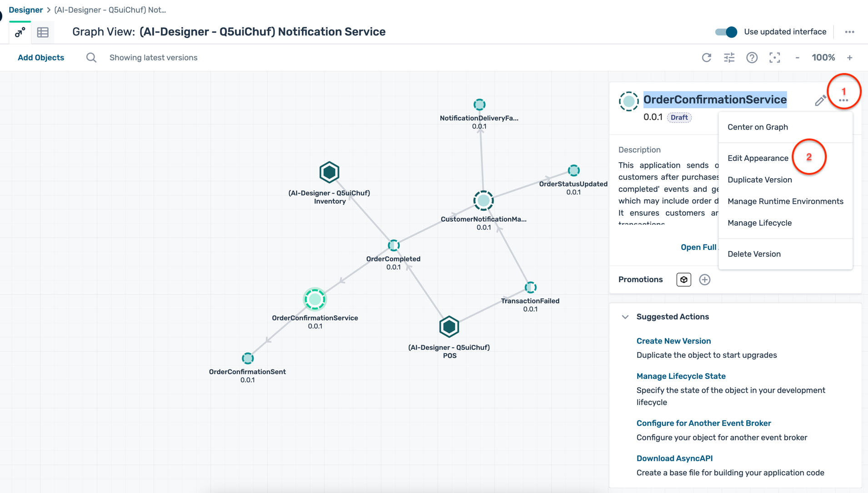
Task: Open the graph settings sliders icon
Action: (729, 58)
